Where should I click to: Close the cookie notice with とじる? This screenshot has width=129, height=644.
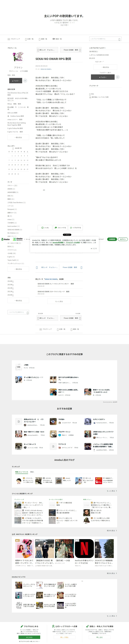(x=94, y=248)
